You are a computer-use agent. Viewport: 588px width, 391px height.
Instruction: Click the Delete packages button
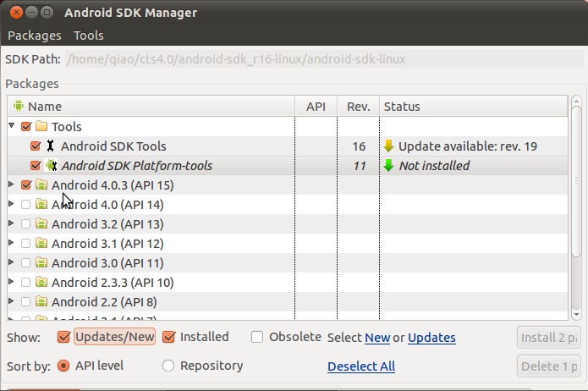[548, 366]
